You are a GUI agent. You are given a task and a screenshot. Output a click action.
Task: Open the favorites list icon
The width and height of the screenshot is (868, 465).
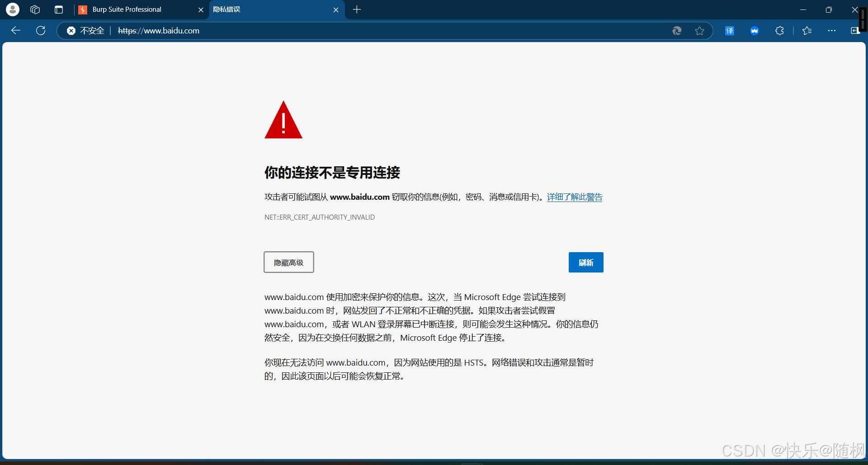click(x=807, y=31)
